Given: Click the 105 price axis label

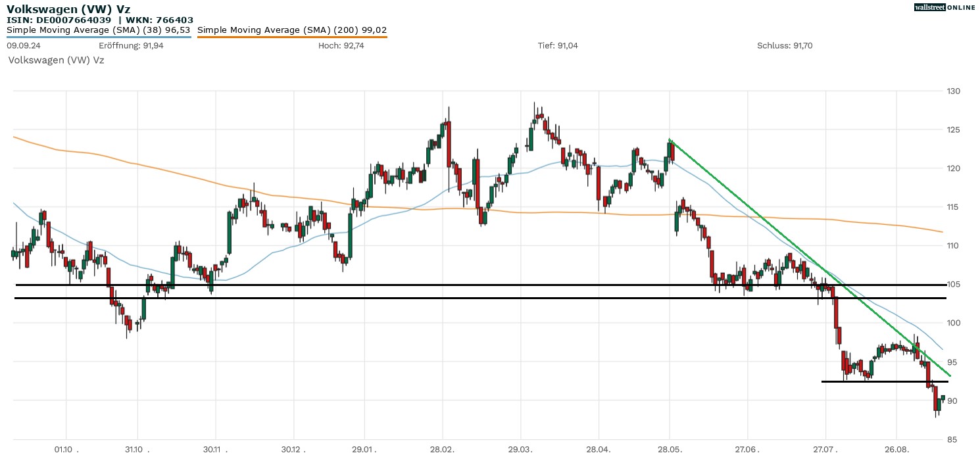Looking at the screenshot, I should point(953,284).
